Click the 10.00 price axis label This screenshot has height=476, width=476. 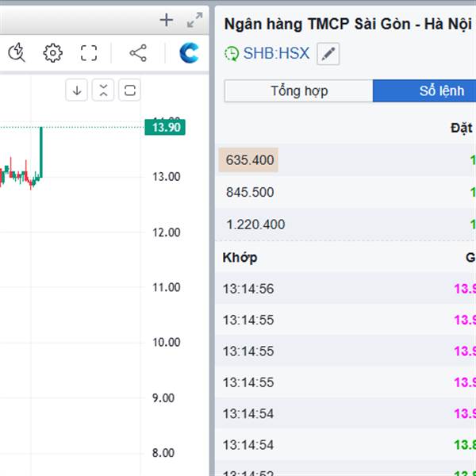tap(167, 342)
